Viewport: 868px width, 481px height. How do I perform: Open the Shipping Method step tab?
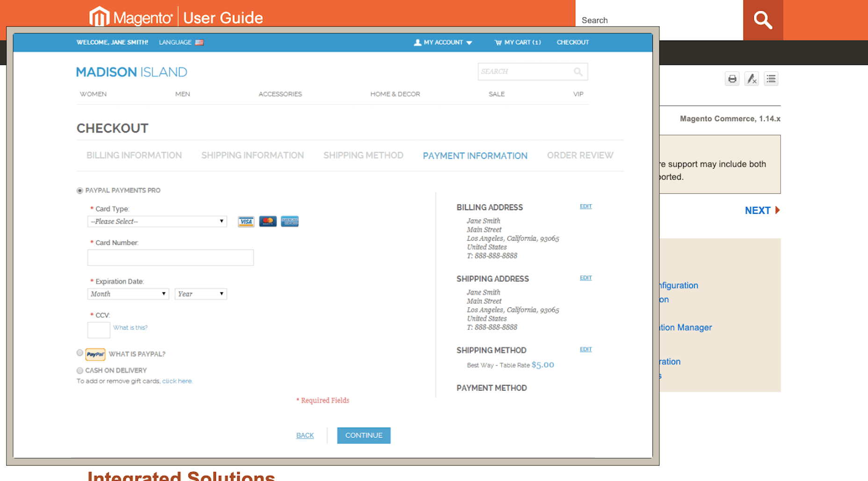point(363,155)
